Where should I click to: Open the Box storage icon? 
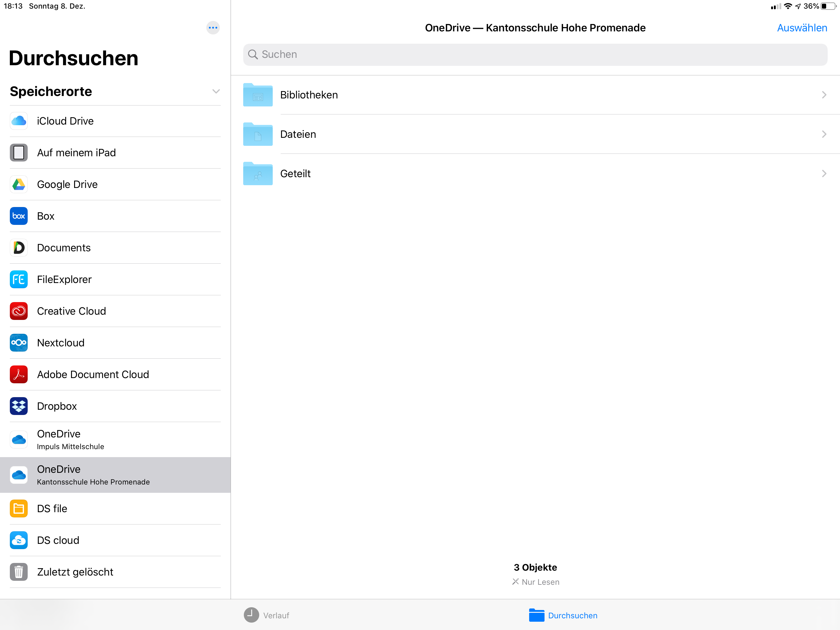(x=19, y=216)
